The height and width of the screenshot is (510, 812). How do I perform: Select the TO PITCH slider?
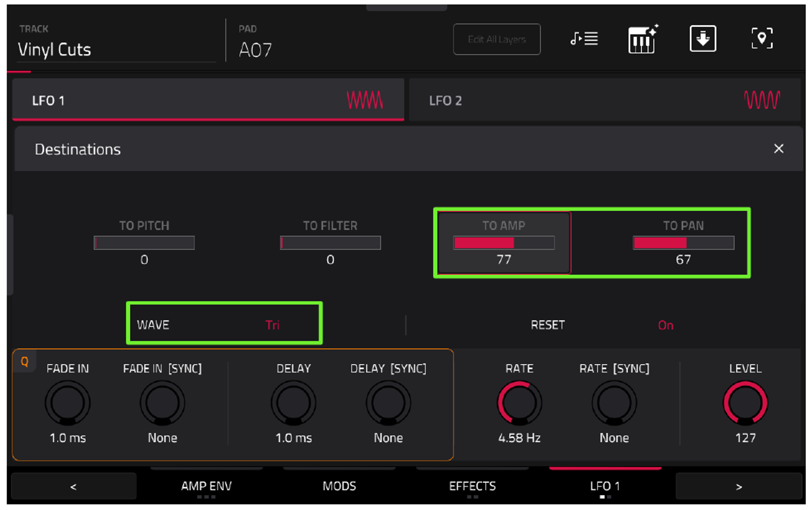pos(144,243)
